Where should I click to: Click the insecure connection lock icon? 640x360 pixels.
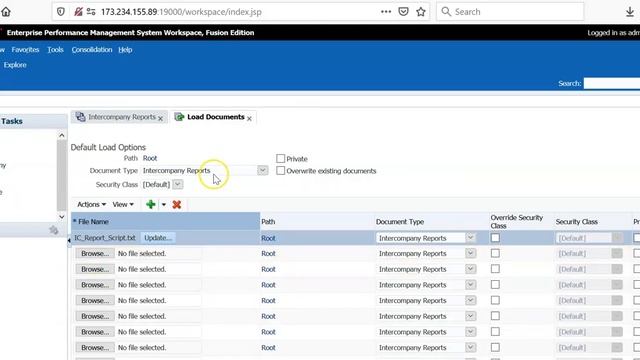pyautogui.click(x=78, y=12)
